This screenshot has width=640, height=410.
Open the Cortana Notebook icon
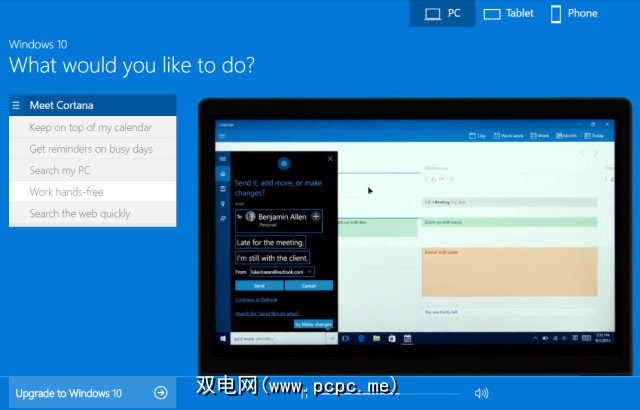point(222,188)
